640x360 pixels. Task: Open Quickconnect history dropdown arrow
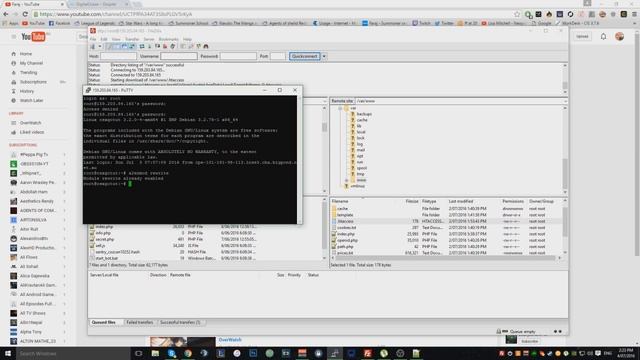point(324,56)
